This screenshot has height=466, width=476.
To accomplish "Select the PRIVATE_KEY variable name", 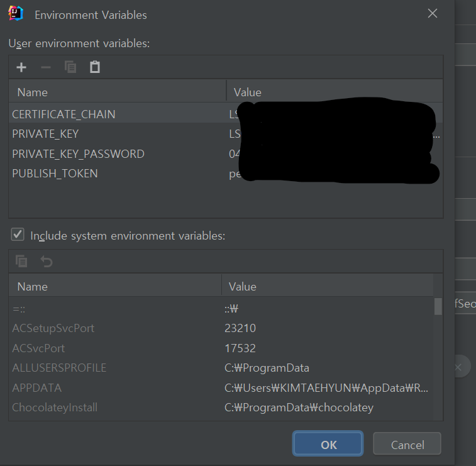I will 45,134.
